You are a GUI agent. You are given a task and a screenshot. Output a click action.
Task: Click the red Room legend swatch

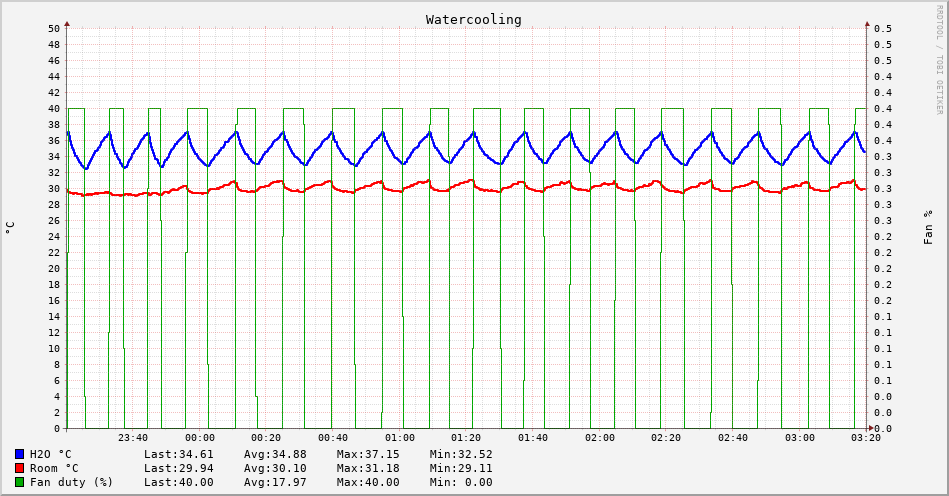[x=19, y=468]
